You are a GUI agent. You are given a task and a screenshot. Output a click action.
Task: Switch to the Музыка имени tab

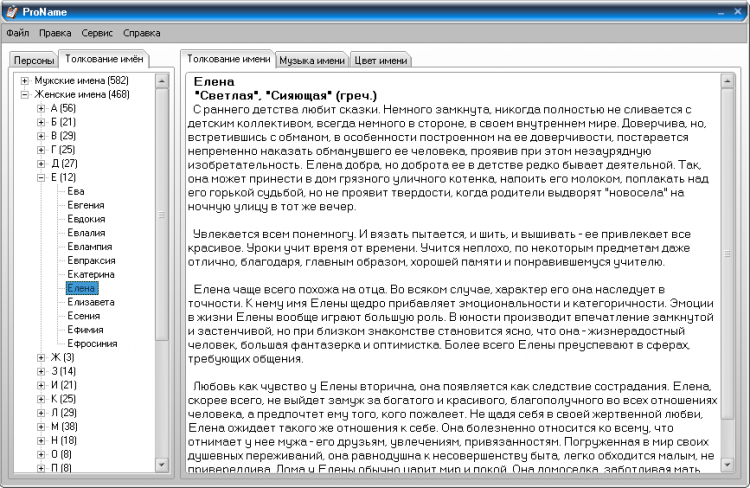pyautogui.click(x=312, y=60)
